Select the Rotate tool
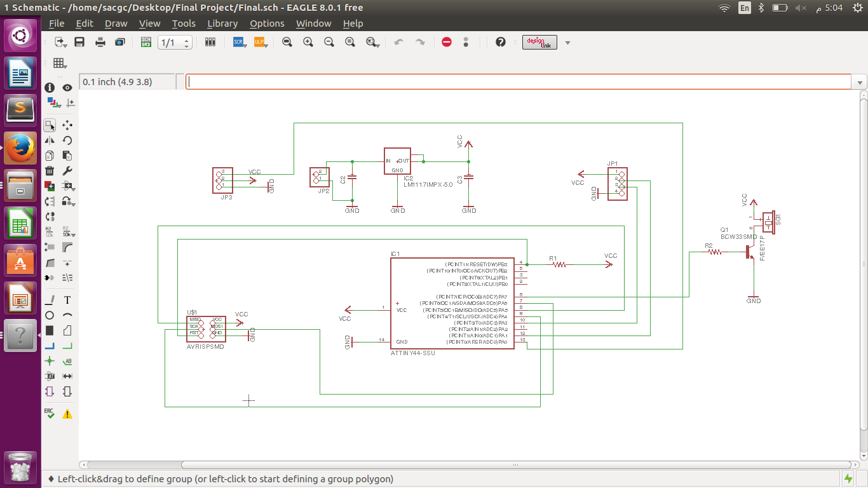The height and width of the screenshot is (488, 868). pos(67,140)
